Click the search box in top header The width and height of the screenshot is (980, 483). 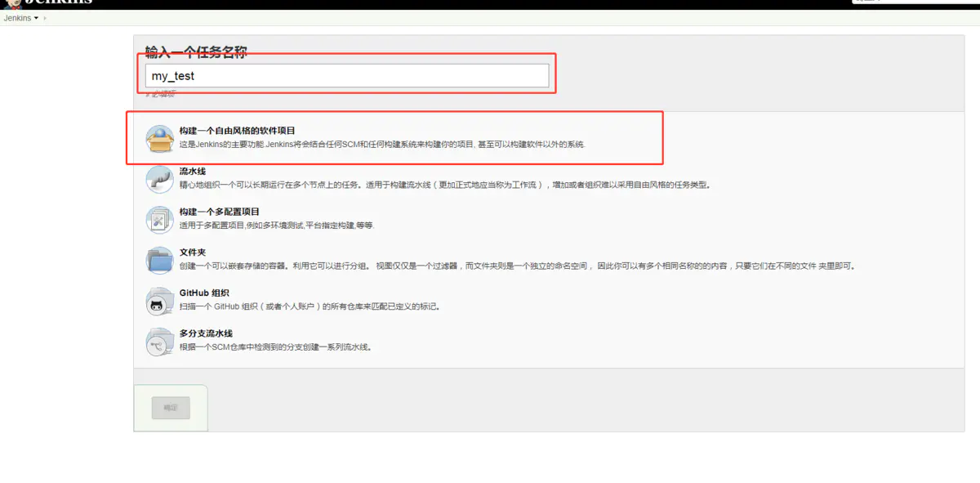click(x=915, y=2)
